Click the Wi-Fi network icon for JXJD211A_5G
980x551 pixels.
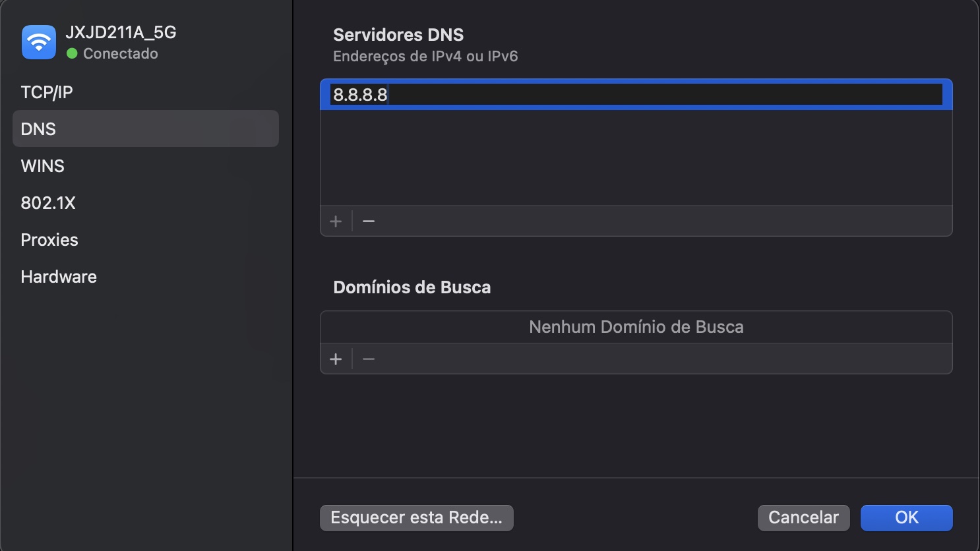pyautogui.click(x=38, y=42)
